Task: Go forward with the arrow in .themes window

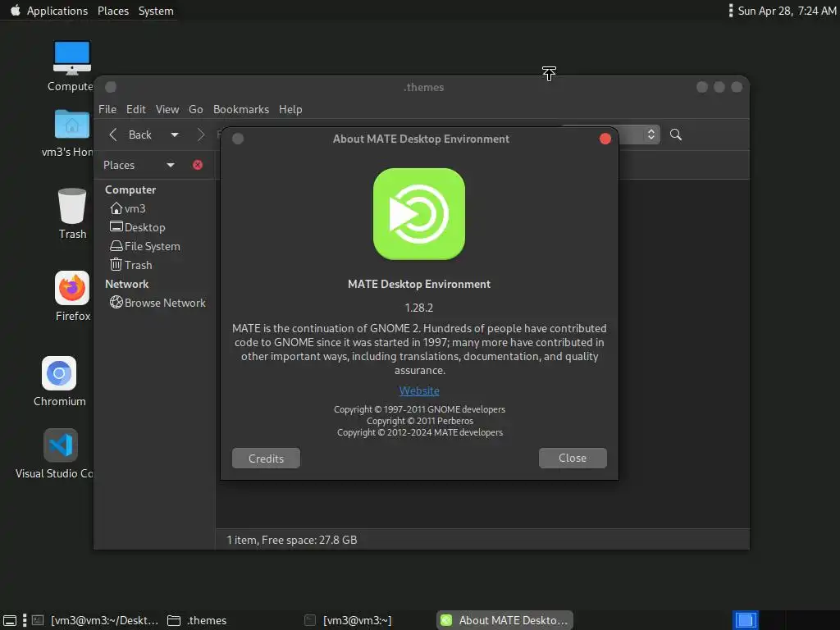Action: [x=201, y=135]
